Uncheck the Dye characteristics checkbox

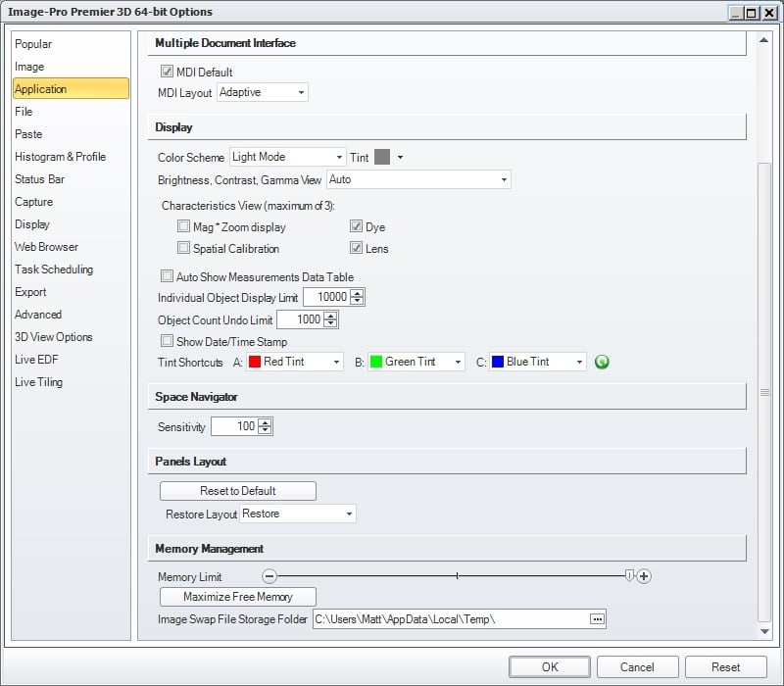tap(356, 226)
